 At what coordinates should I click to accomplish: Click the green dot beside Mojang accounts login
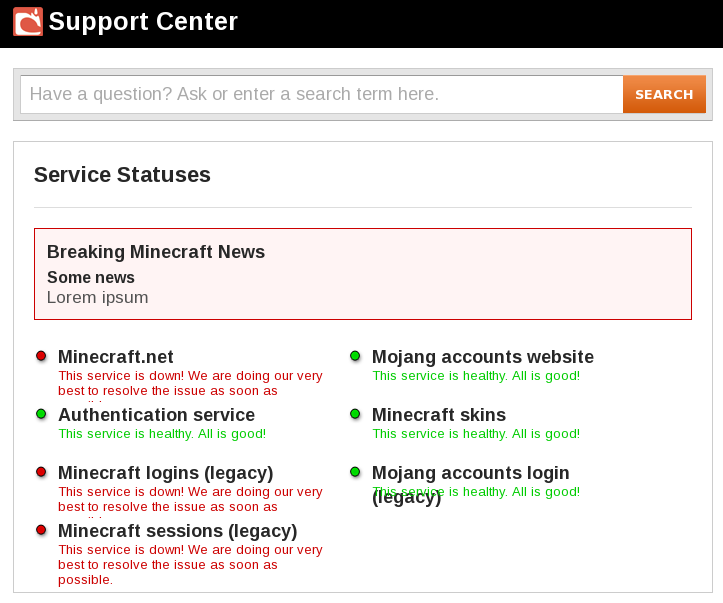tap(355, 472)
